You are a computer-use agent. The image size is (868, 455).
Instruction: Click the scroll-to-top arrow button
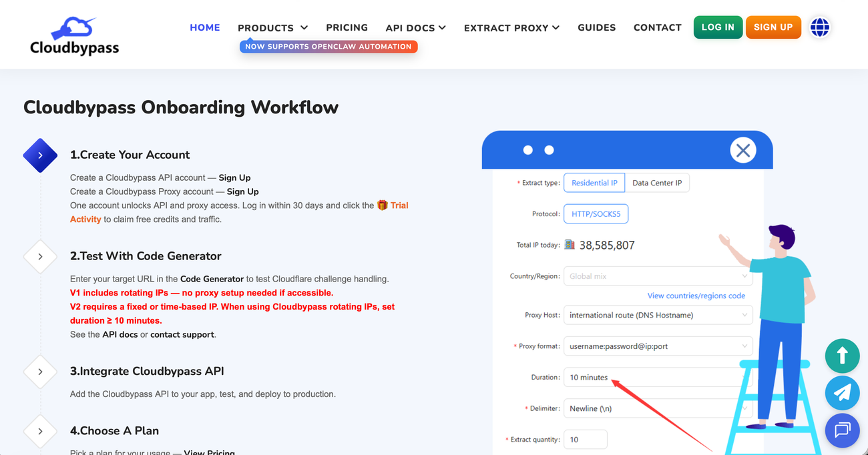(x=842, y=356)
